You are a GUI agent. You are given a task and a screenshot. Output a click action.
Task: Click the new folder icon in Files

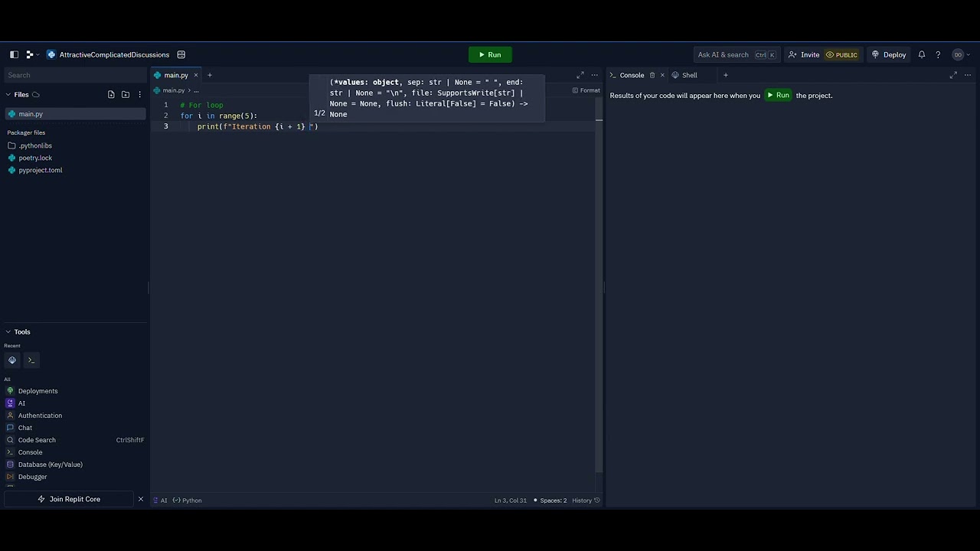tap(126, 94)
